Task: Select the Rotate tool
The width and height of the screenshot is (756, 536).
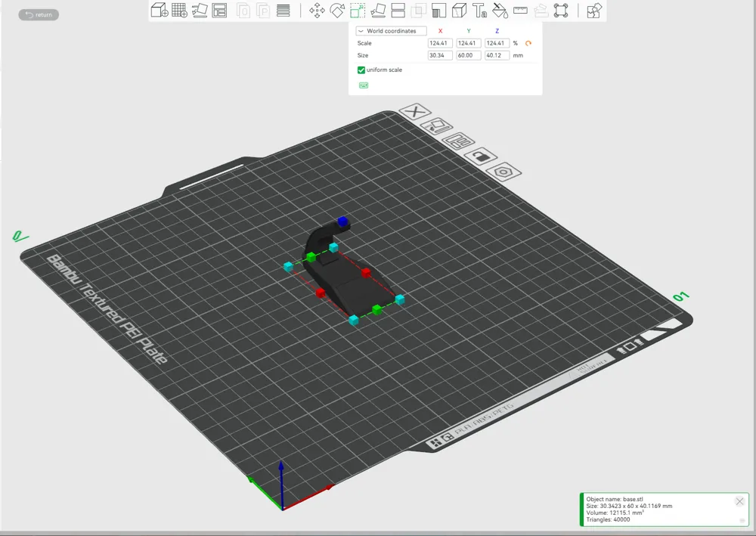Action: 337,10
